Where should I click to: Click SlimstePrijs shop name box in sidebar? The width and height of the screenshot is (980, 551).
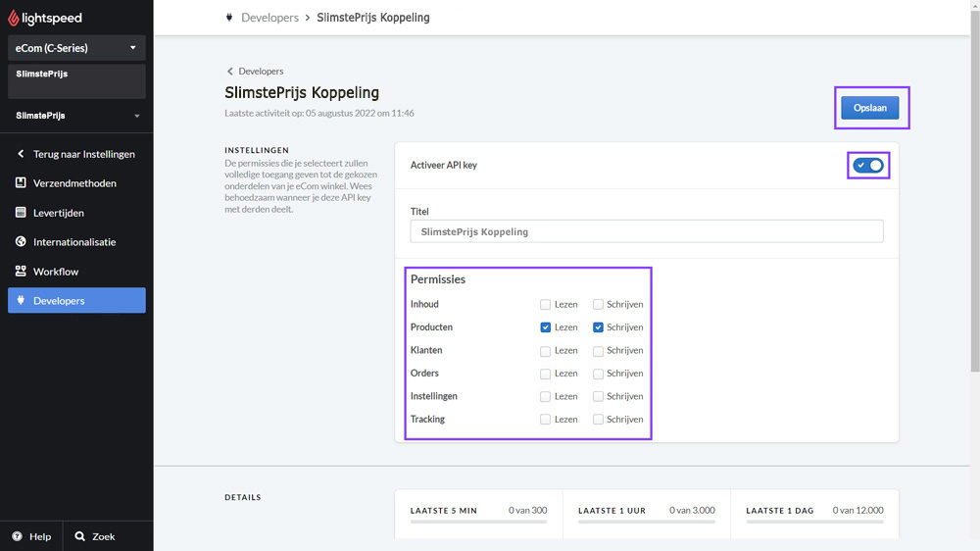76,81
